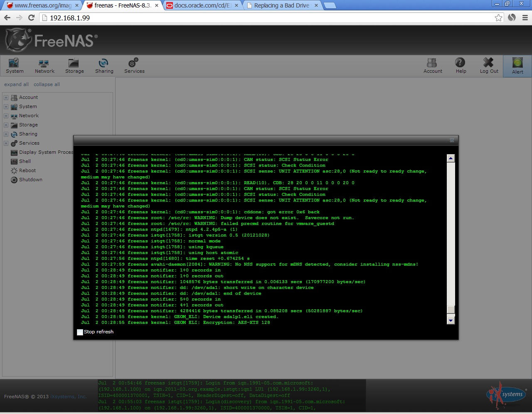Expand the Sharing tree node
Viewport: 532px width, 414px height.
coord(6,134)
